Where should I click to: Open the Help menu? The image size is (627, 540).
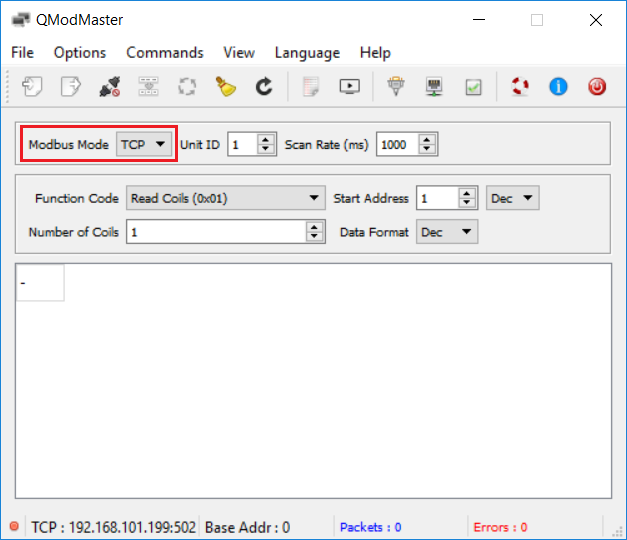[375, 52]
